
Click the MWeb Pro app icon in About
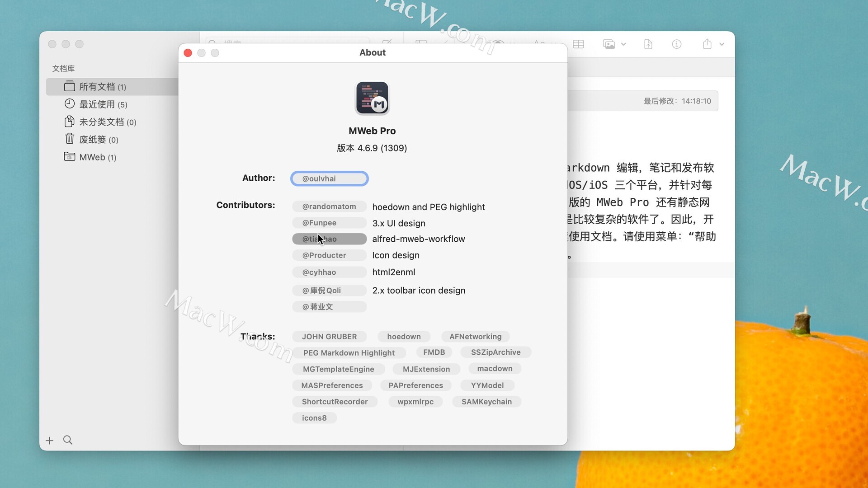pyautogui.click(x=372, y=98)
